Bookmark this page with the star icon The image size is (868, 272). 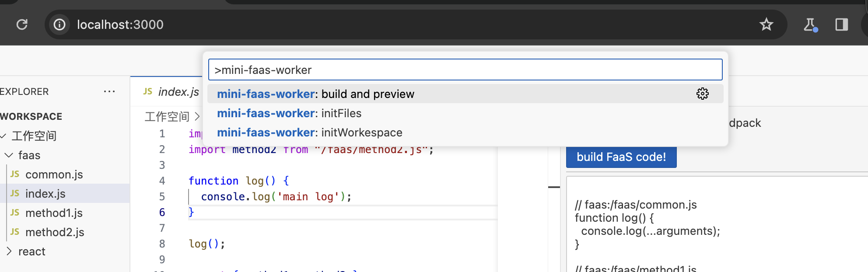tap(766, 24)
